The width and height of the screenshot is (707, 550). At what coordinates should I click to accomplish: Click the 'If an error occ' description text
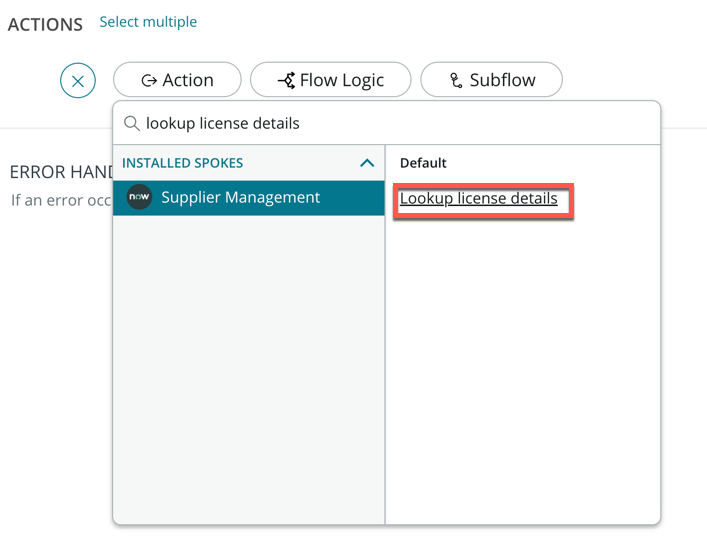[60, 200]
